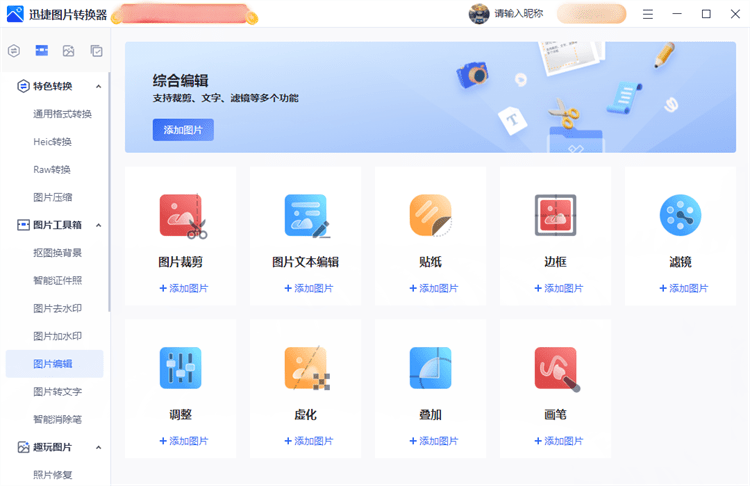
Task: Select 抠图换背景 in sidebar
Action: (x=58, y=253)
